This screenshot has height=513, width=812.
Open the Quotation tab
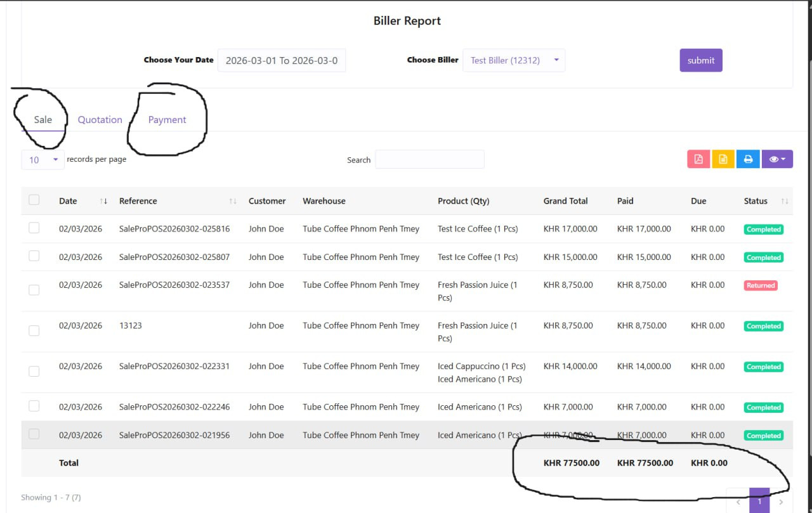coord(100,119)
